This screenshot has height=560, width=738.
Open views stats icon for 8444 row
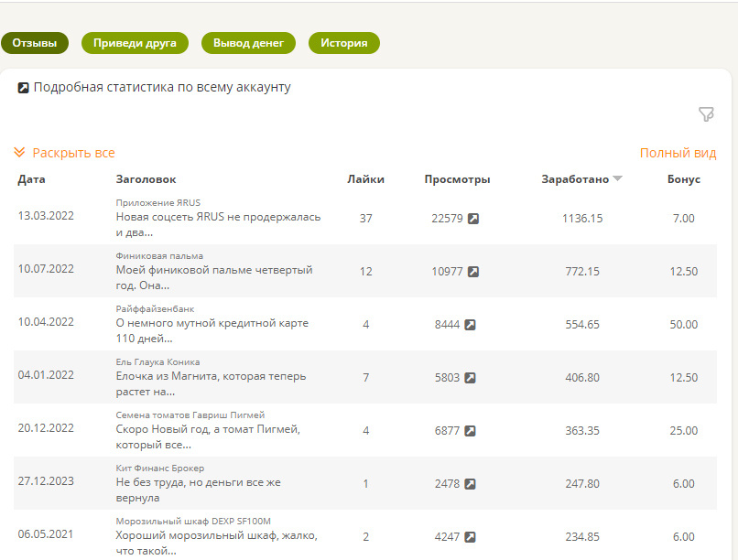coord(470,325)
